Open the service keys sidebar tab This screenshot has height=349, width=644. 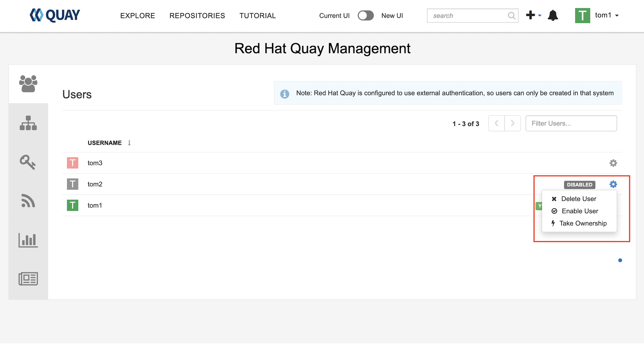(x=28, y=162)
